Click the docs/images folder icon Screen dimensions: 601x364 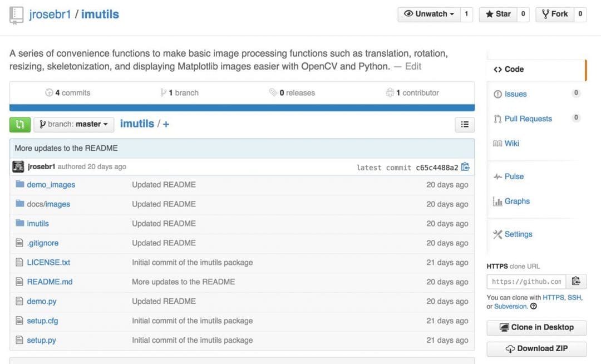(20, 203)
